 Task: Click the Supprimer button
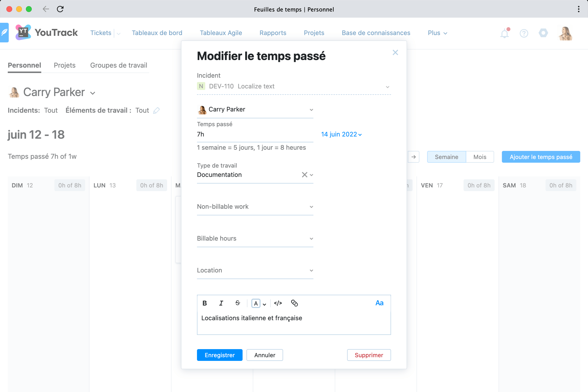click(368, 355)
